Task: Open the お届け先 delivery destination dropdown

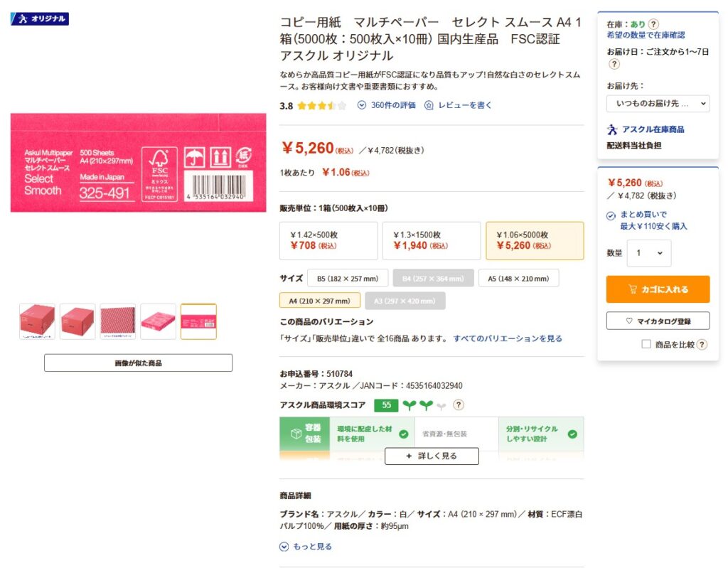Action: [658, 104]
